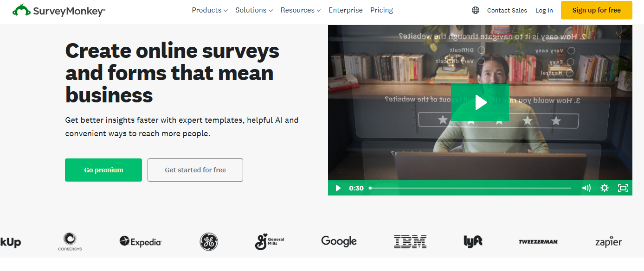Image resolution: width=644 pixels, height=271 pixels.
Task: Open the Enterprise page
Action: click(x=346, y=10)
